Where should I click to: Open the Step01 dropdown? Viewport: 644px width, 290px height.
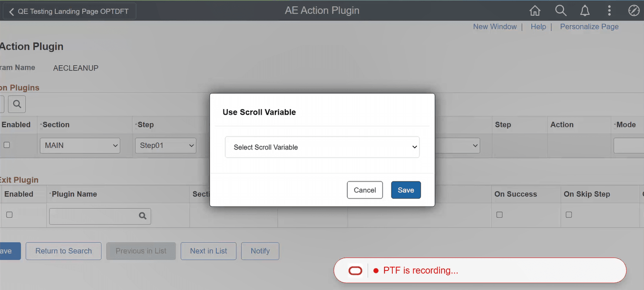coord(166,146)
